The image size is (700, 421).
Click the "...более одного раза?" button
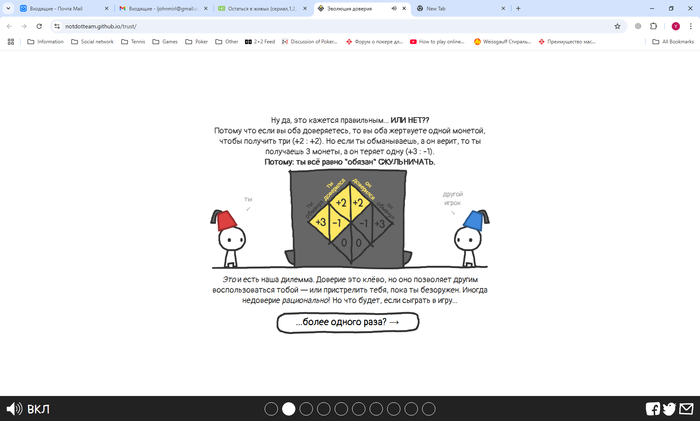click(x=348, y=322)
